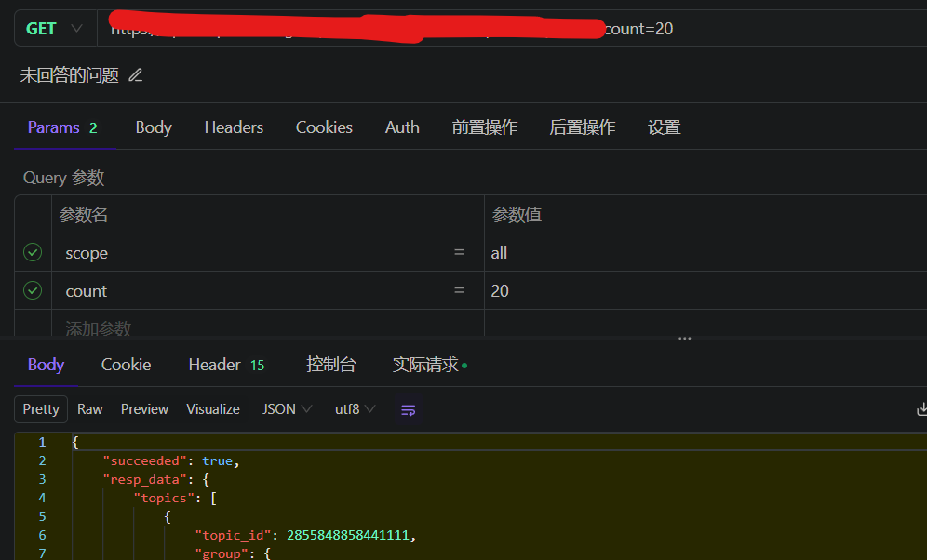The image size is (927, 560).
Task: Click the Visualize view button
Action: [x=213, y=409]
